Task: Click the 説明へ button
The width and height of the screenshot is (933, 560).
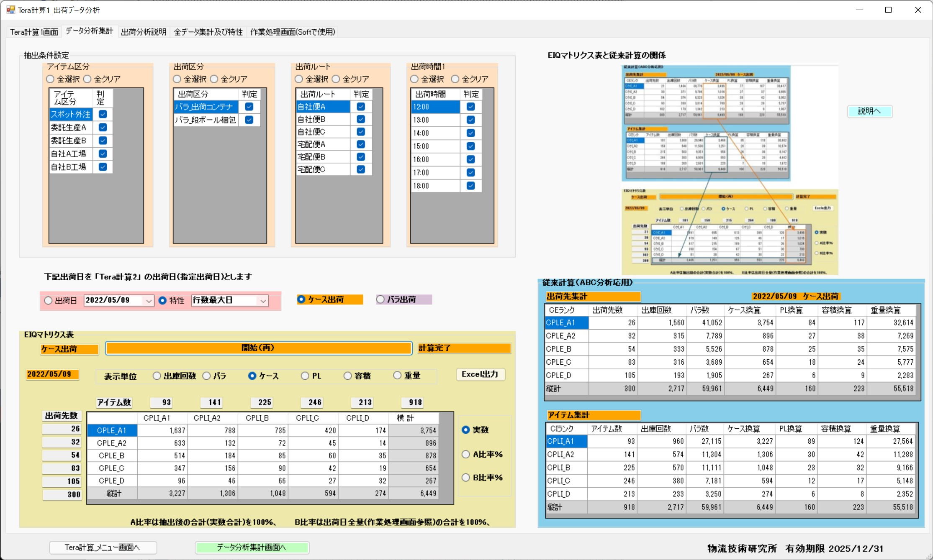Action: click(x=869, y=111)
